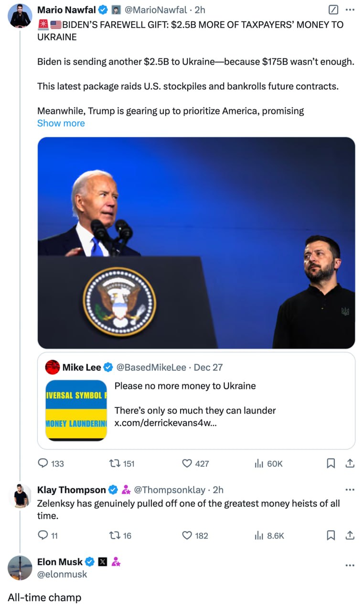Open more options on Klay Thompson's reply
The height and width of the screenshot is (612, 364).
[x=350, y=490]
